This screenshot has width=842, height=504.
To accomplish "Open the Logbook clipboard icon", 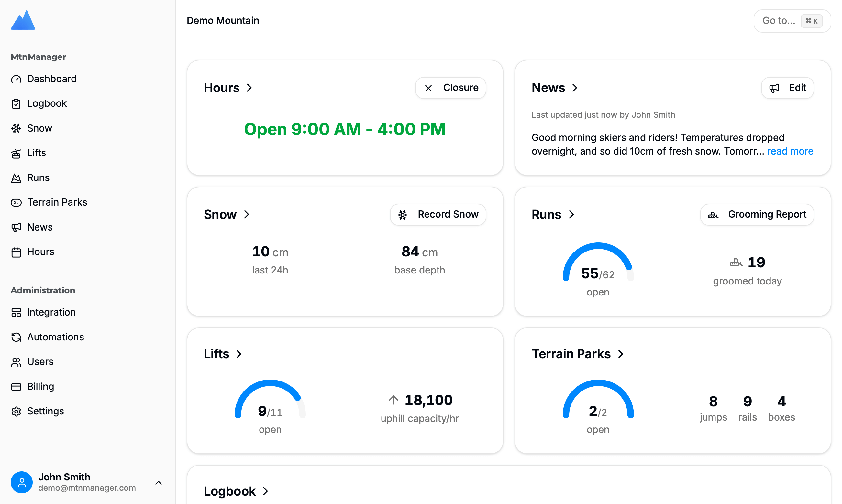I will click(x=16, y=103).
